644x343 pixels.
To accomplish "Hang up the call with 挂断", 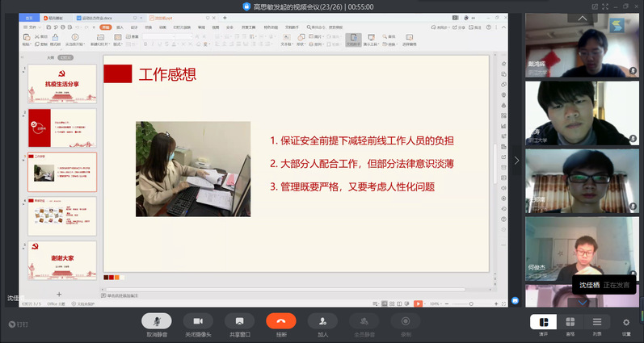I will 281,321.
